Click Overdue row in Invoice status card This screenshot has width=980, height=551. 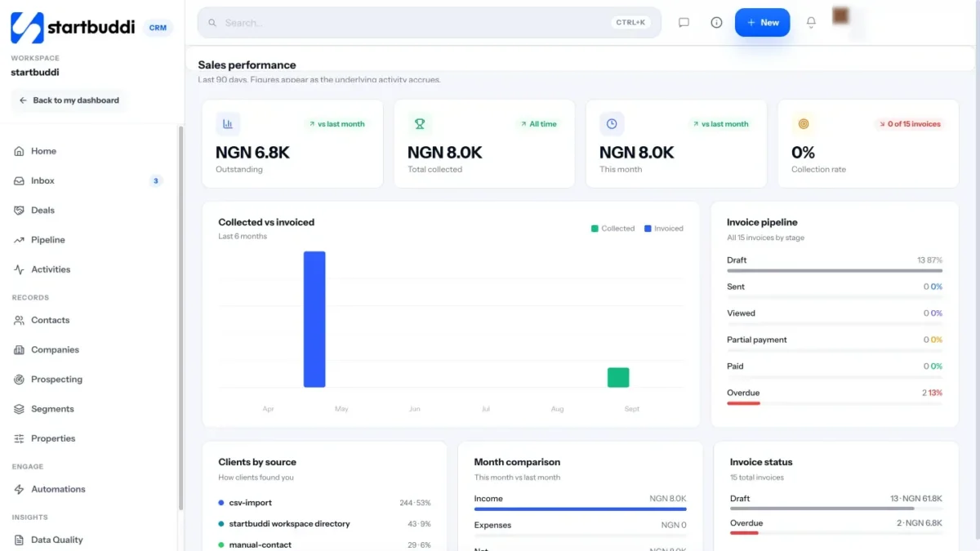pos(836,527)
